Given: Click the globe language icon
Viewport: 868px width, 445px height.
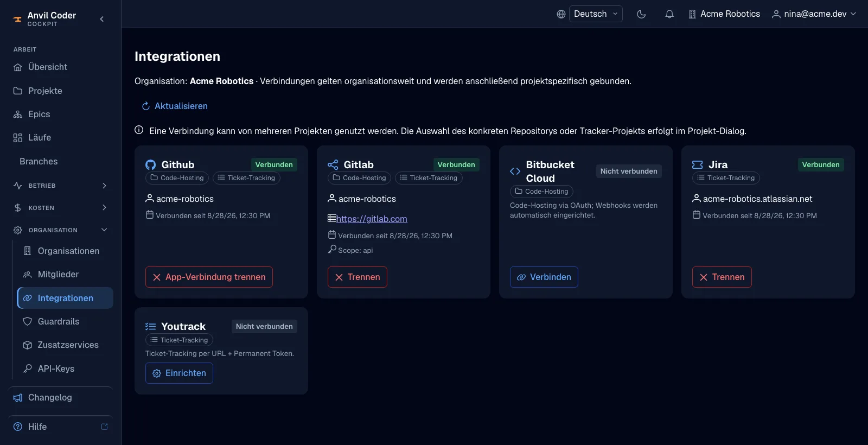Looking at the screenshot, I should point(561,14).
